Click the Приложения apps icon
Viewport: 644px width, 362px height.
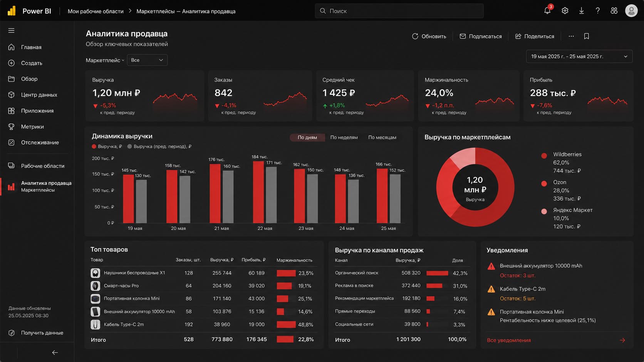[x=11, y=111]
